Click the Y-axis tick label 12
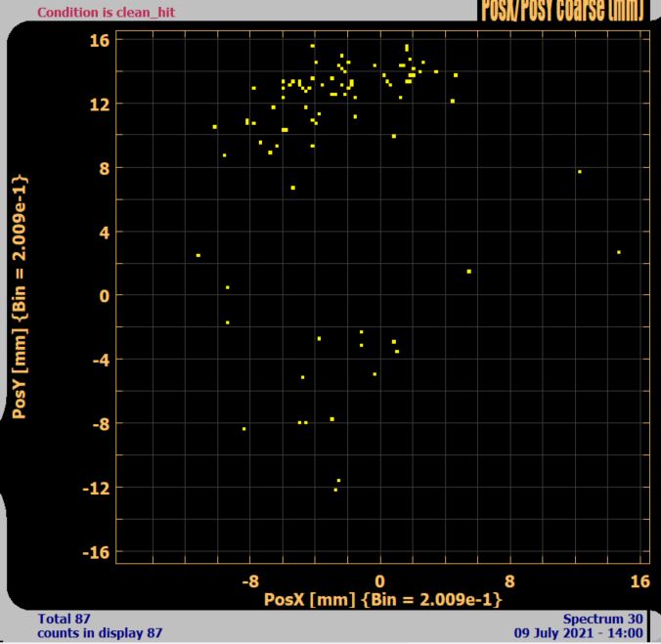Viewport: 661px width, 644px height. click(x=100, y=105)
